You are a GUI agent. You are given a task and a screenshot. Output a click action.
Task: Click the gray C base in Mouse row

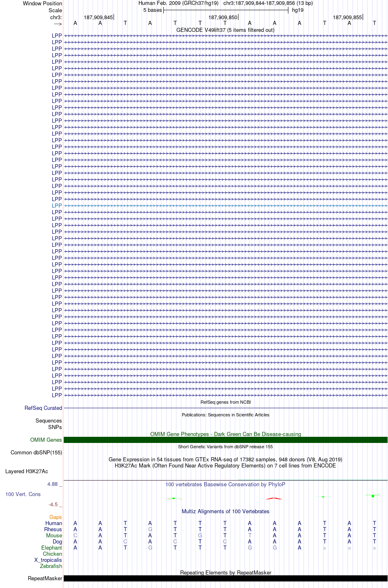75,535
